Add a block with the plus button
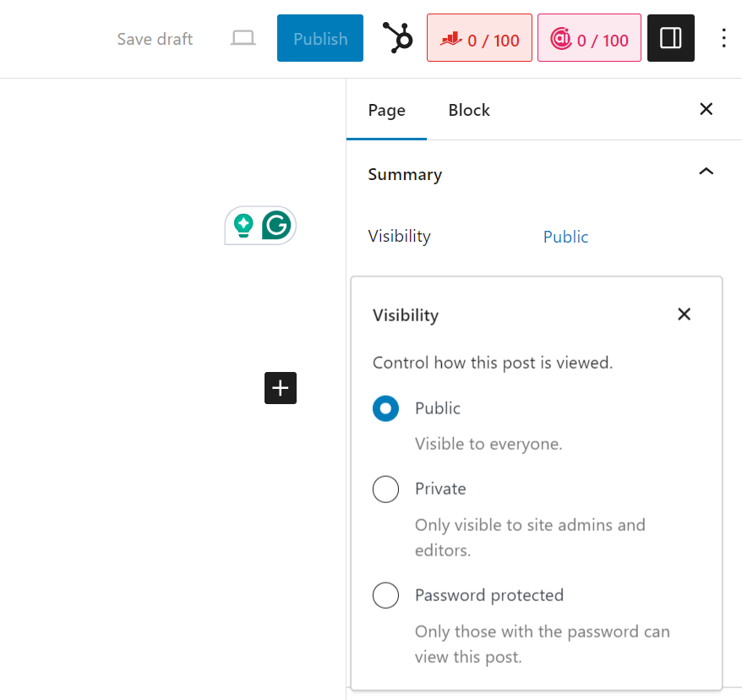742x700 pixels. (280, 388)
